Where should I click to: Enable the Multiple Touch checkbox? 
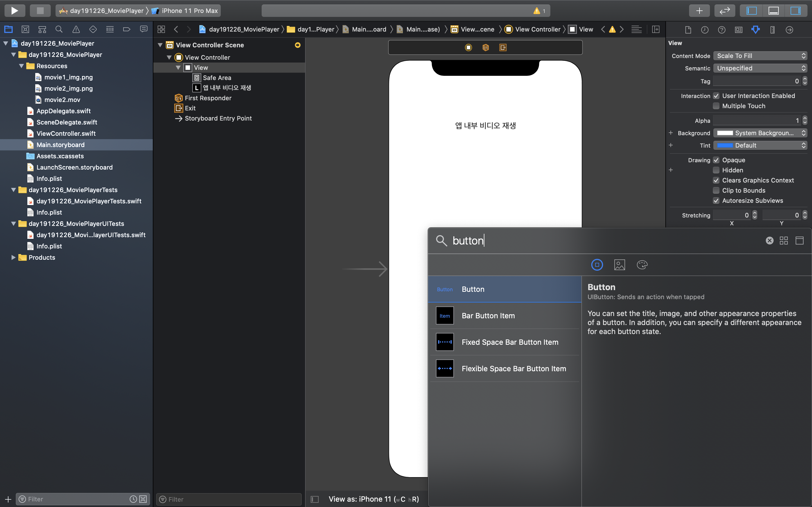tap(716, 106)
